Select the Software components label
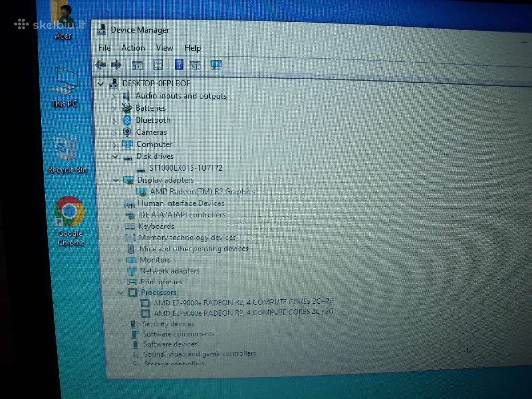Screen dimensions: 532x399 (x=178, y=334)
